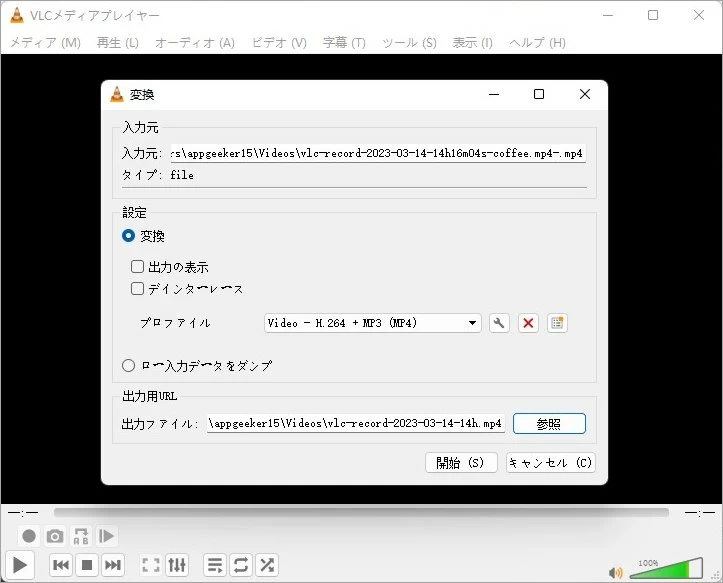The image size is (723, 583).
Task: Adjust the volume slider at 100%
Action: [x=666, y=568]
